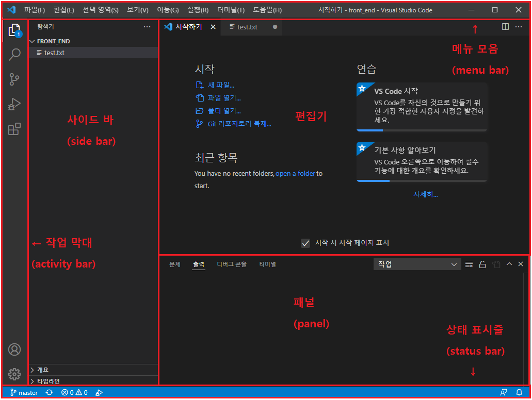Switch to the test.txt editor tab

[x=251, y=27]
